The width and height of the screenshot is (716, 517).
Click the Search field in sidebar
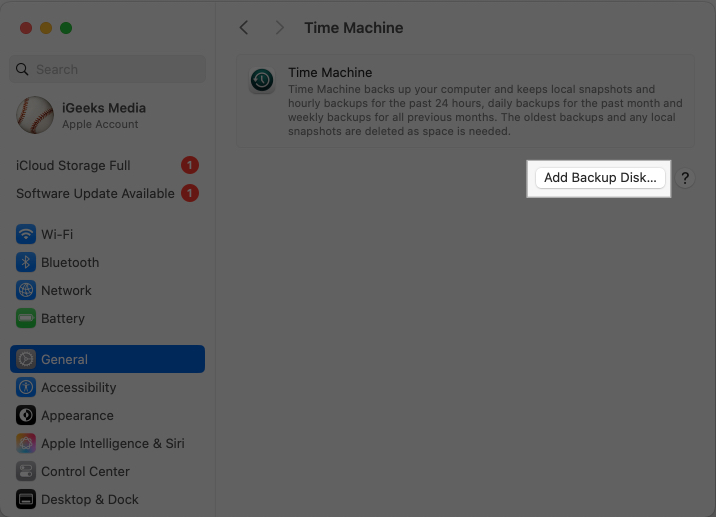click(x=107, y=69)
